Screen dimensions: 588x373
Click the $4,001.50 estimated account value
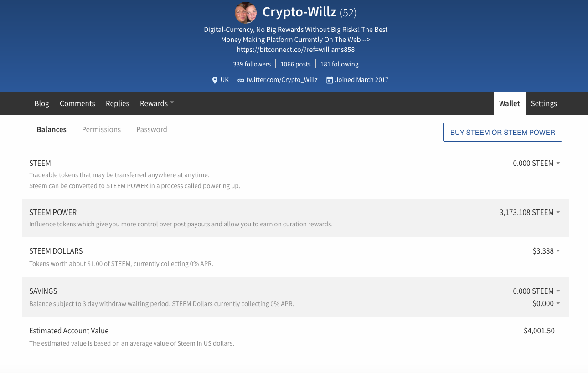[x=539, y=331]
